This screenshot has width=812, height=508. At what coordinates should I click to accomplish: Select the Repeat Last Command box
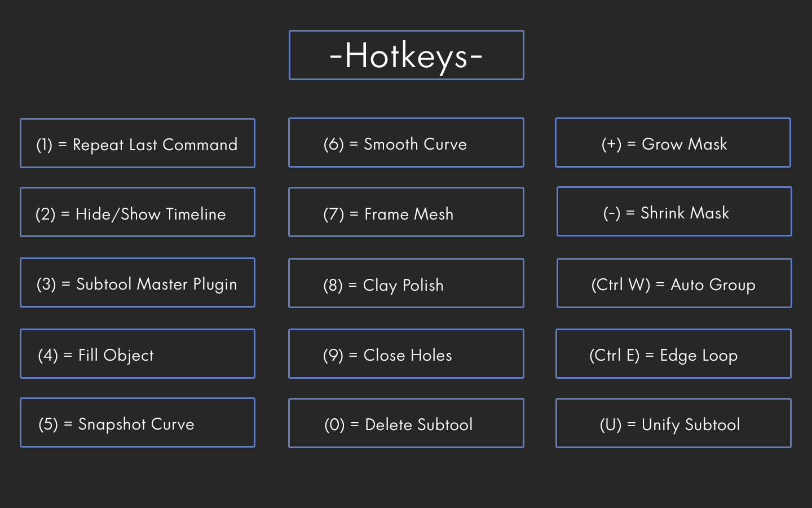coord(138,143)
